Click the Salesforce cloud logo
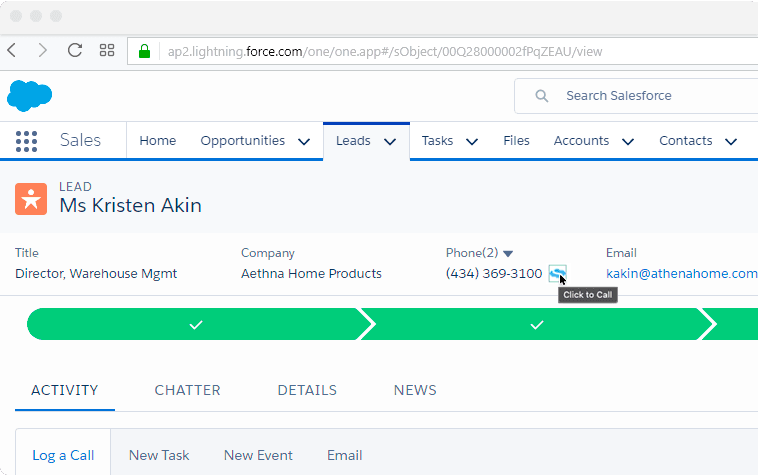Image resolution: width=758 pixels, height=476 pixels. pyautogui.click(x=29, y=96)
